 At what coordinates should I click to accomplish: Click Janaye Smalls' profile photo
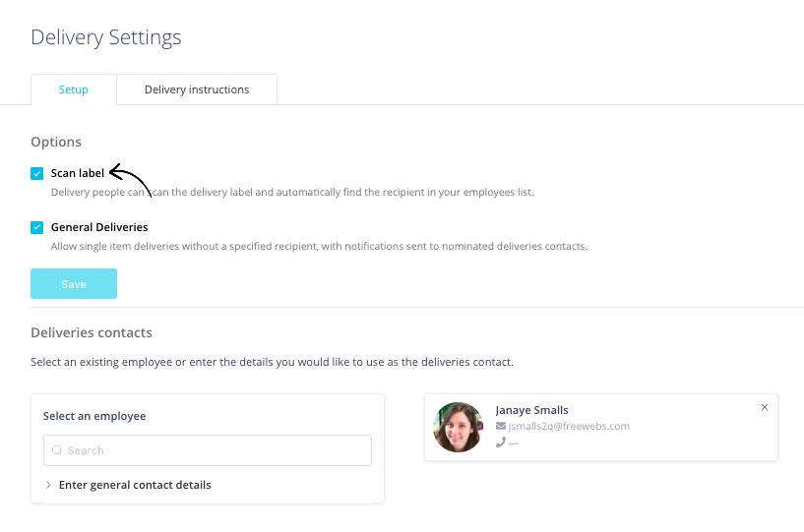click(x=458, y=427)
